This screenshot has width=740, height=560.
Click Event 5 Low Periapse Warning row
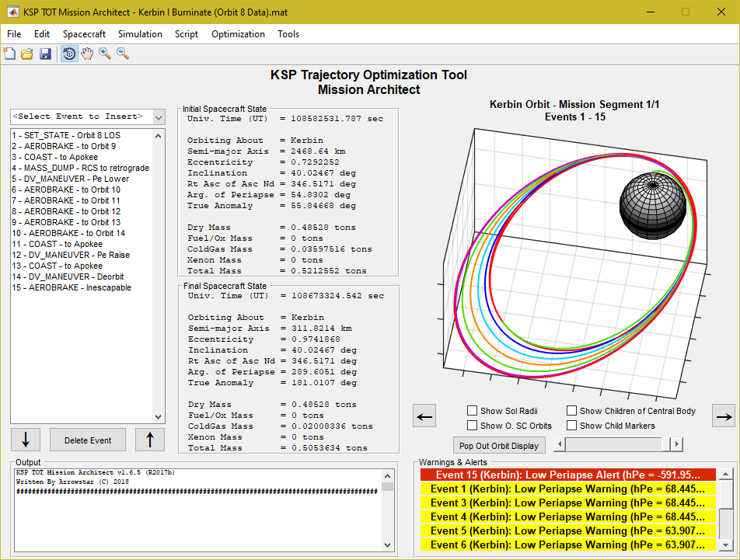[567, 530]
